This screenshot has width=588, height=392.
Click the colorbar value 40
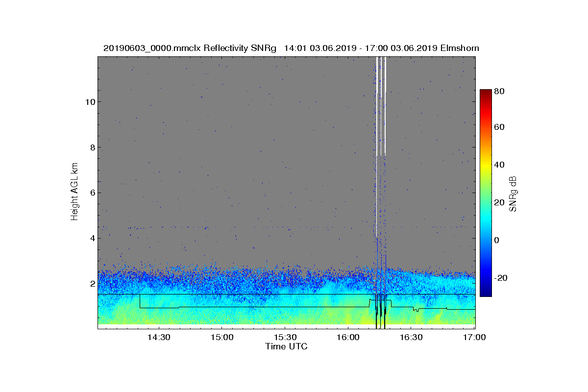(500, 165)
